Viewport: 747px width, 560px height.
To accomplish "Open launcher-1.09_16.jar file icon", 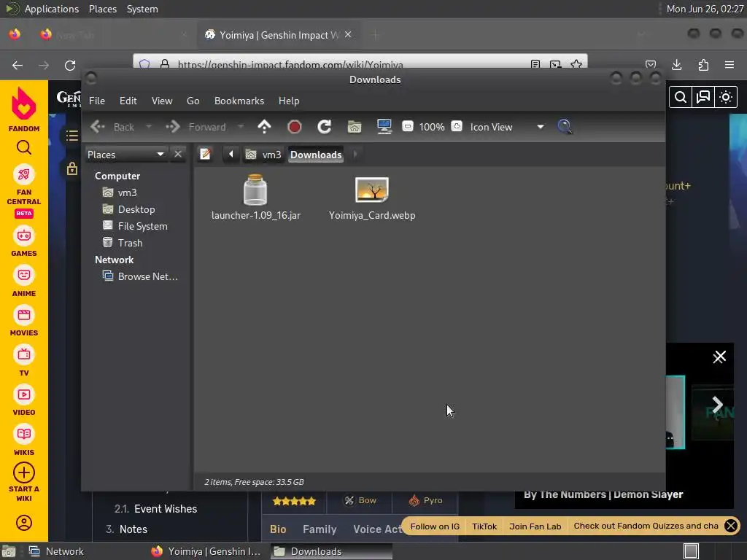I will pyautogui.click(x=255, y=190).
